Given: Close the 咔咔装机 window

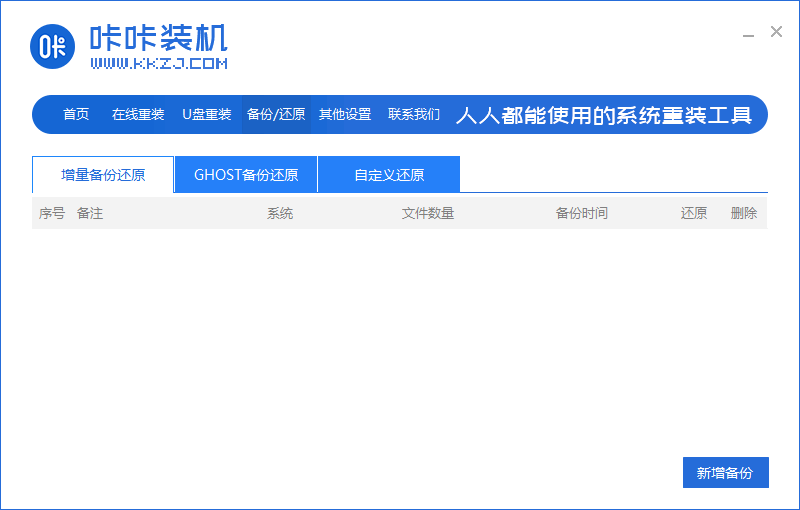Looking at the screenshot, I should coord(776,32).
